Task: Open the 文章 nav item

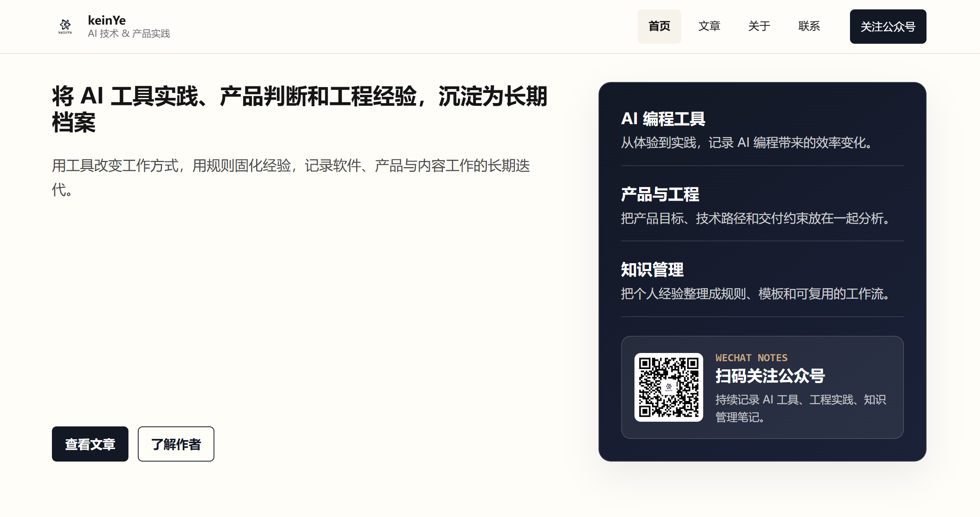Action: click(x=709, y=27)
